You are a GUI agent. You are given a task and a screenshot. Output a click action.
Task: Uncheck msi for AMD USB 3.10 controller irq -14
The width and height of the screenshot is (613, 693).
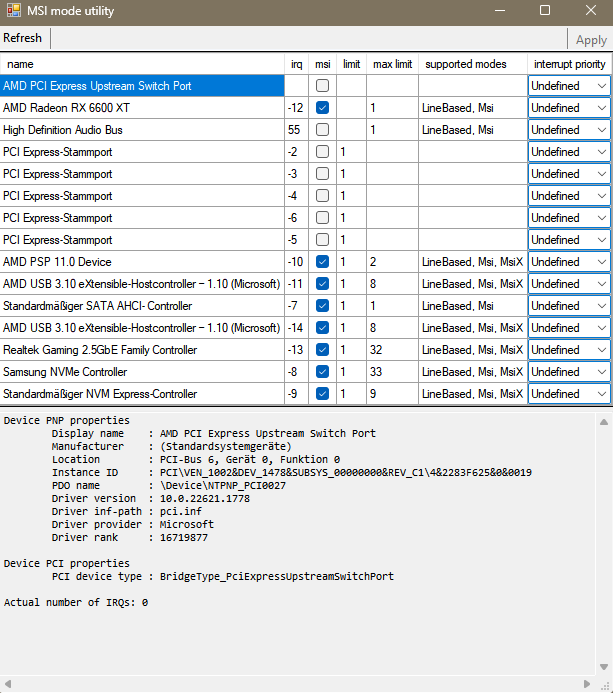[x=323, y=328]
